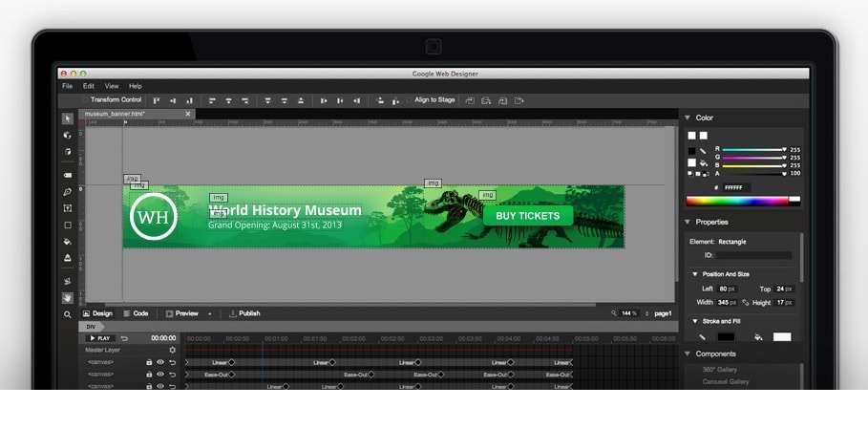Switch to Code view
Image resolution: width=868 pixels, height=429 pixels.
click(135, 313)
